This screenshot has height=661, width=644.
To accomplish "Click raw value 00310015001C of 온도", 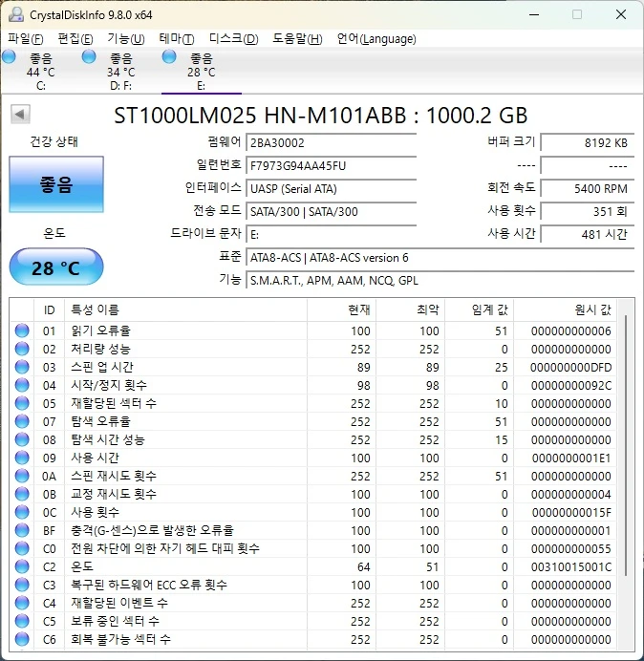I will 571,567.
